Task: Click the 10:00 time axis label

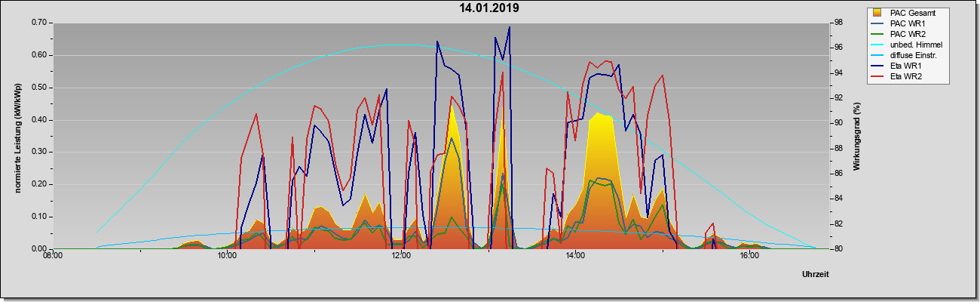Action: (227, 256)
